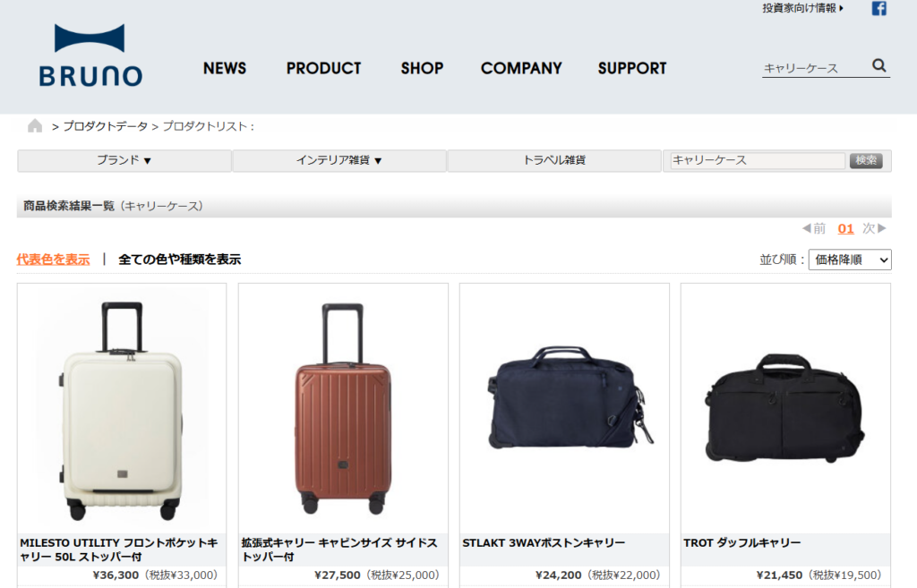Open the 並び順 sort order combo box
The image size is (917, 588).
click(850, 260)
